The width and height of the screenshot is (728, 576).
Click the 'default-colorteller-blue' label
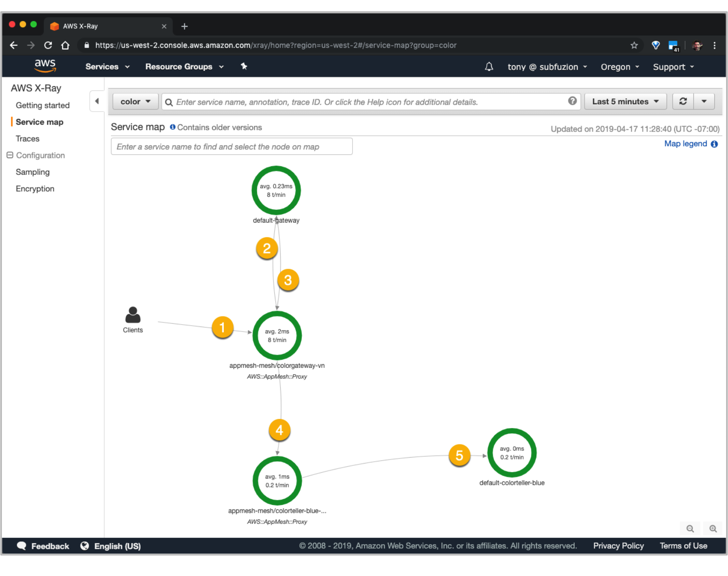click(x=512, y=483)
